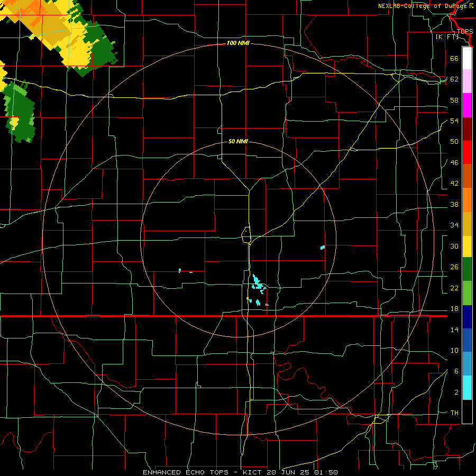This screenshot has width=476, height=476.
Task: Click the legend value '14'
Action: coord(454,330)
